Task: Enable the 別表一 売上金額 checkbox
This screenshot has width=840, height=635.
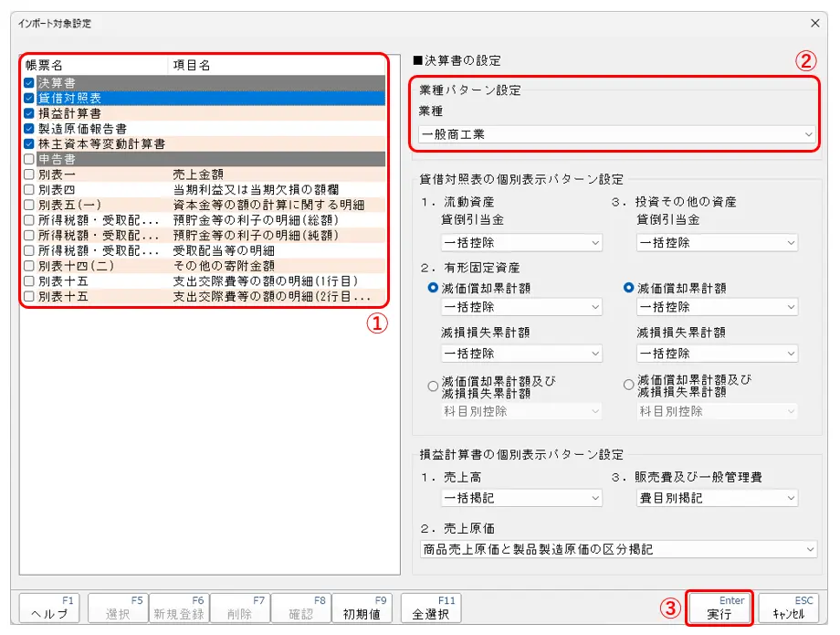Action: pos(29,174)
